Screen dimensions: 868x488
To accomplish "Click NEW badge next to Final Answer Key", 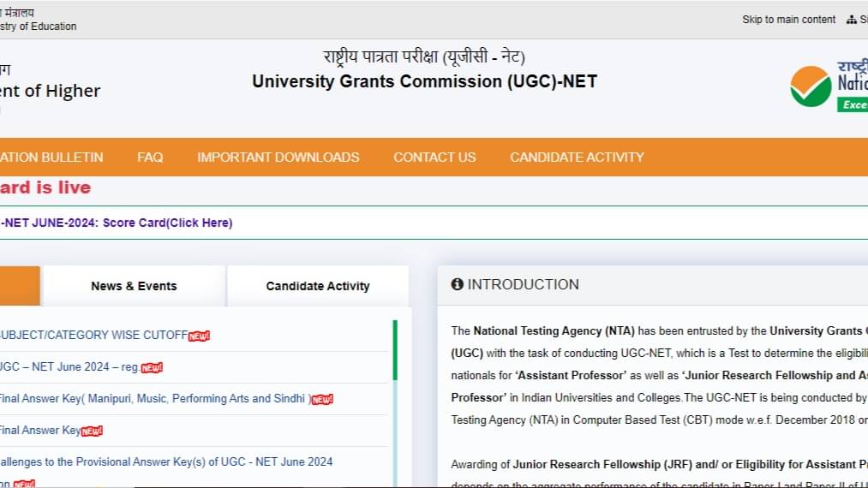I will click(x=92, y=431).
